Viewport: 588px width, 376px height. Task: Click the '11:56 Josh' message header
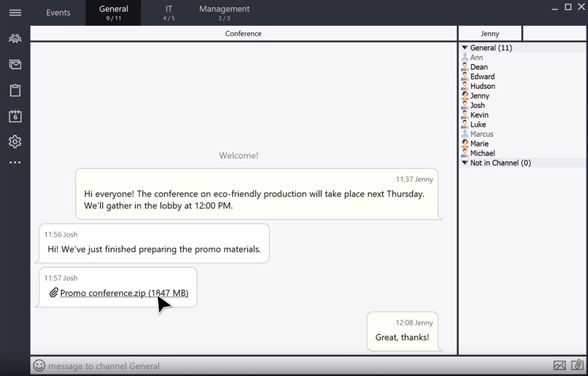(x=61, y=235)
